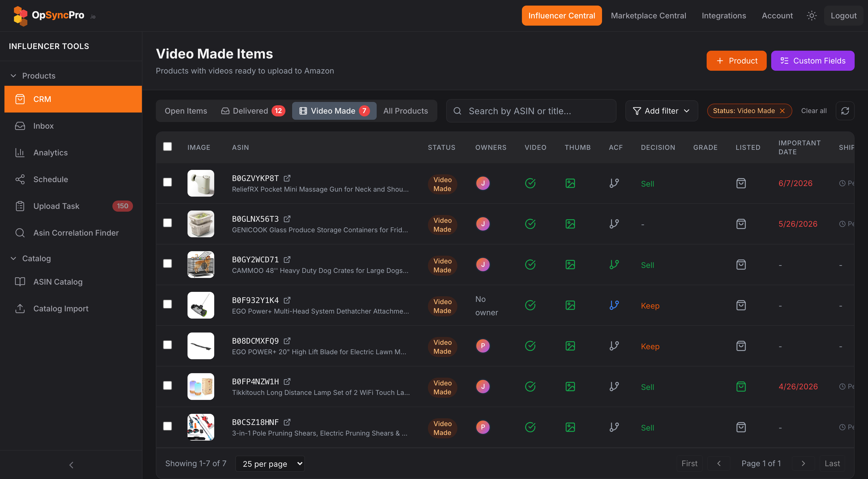Click thumbnail image icon for B08DCMXFQ9
The height and width of the screenshot is (479, 868).
pos(570,346)
